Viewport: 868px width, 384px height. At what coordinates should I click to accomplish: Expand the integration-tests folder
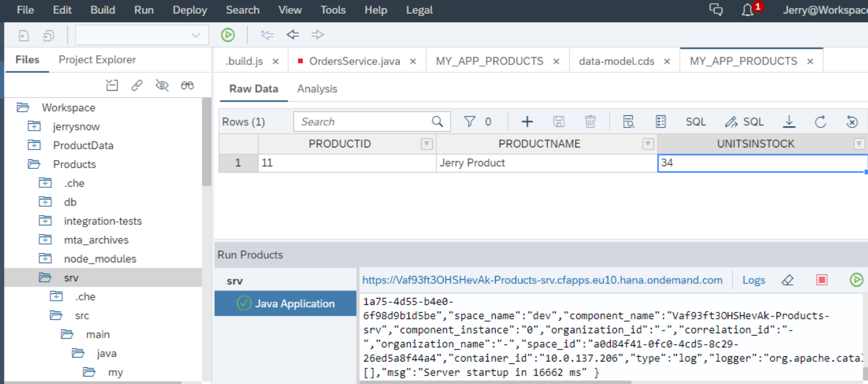46,221
